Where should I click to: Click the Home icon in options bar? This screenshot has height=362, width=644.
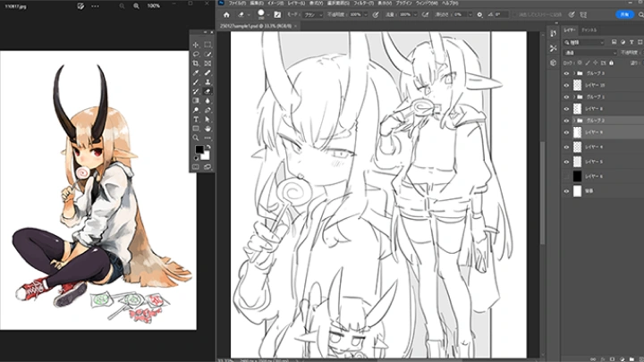225,15
